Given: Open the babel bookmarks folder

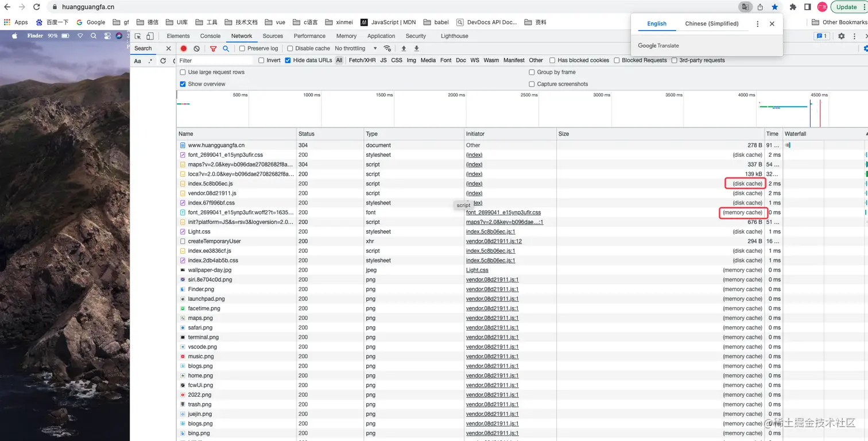Looking at the screenshot, I should tap(436, 22).
